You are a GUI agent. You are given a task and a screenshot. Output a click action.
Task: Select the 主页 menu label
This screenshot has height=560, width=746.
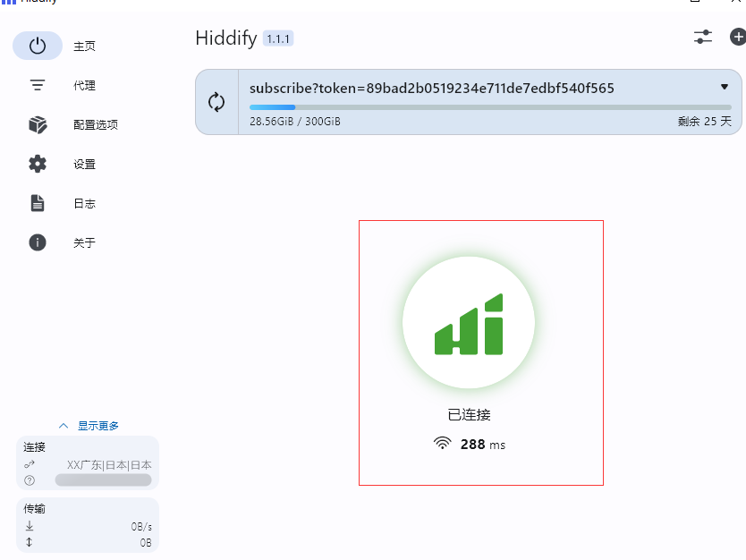[x=84, y=47]
